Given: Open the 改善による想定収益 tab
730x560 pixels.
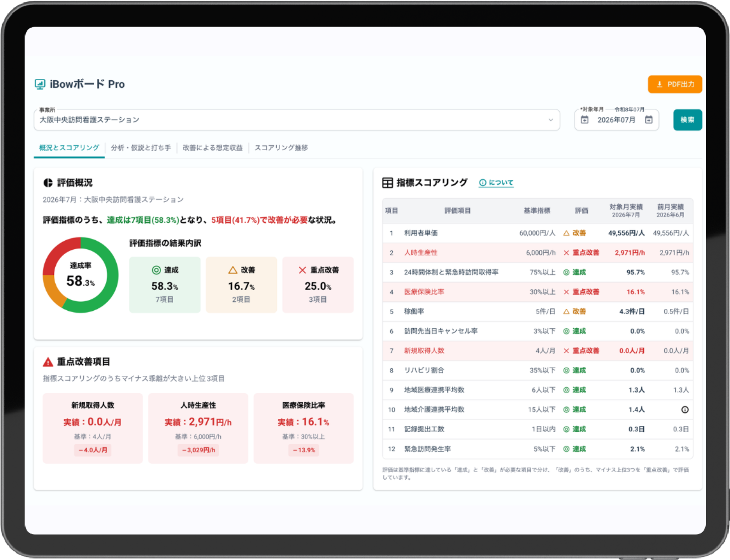Looking at the screenshot, I should 213,148.
